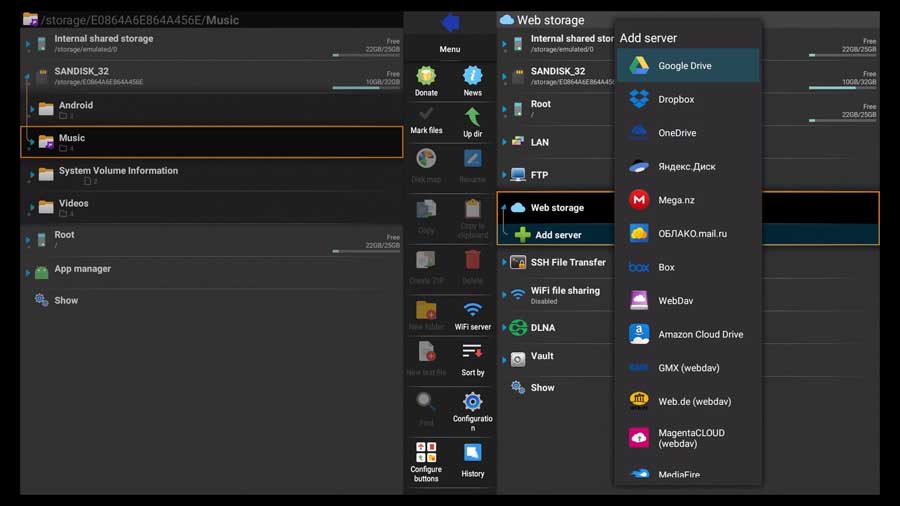Select GMX (webdav) option
900x506 pixels.
tap(688, 368)
